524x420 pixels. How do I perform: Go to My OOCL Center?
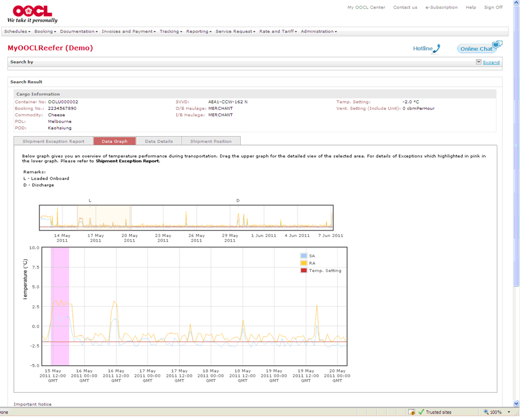[x=366, y=7]
